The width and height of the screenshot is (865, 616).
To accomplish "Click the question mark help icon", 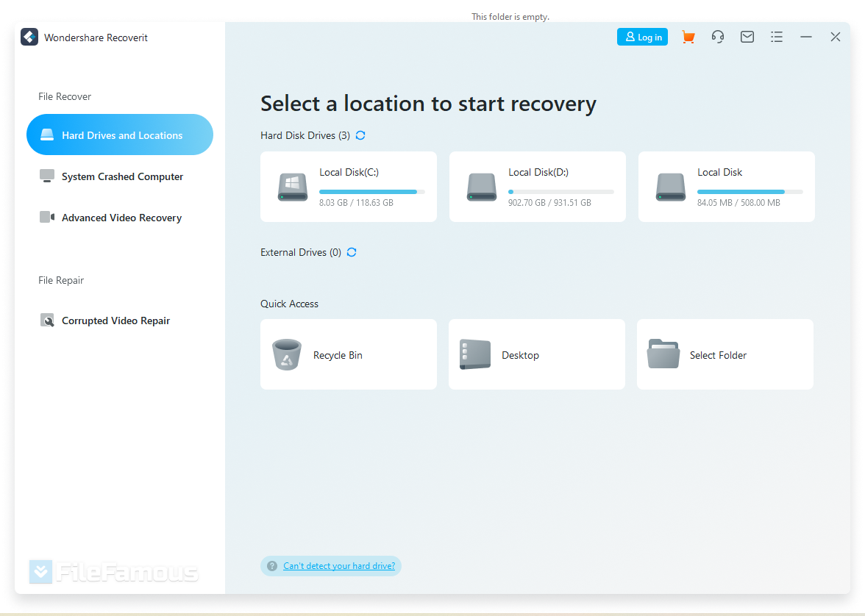I will [272, 566].
